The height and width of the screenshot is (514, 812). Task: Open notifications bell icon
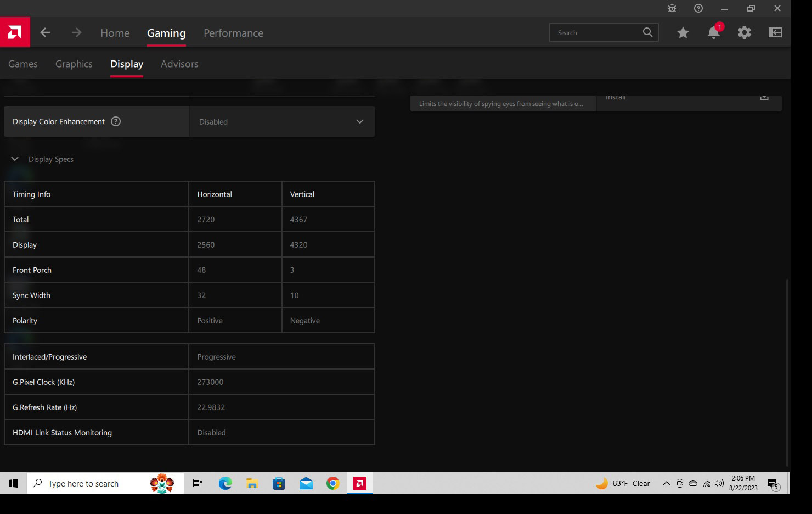pos(713,33)
